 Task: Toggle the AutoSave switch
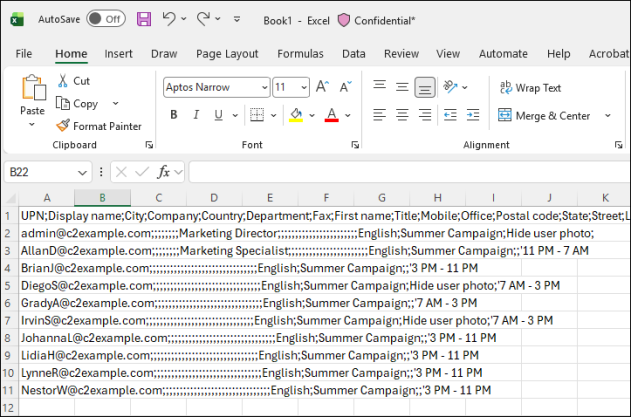click(x=106, y=19)
